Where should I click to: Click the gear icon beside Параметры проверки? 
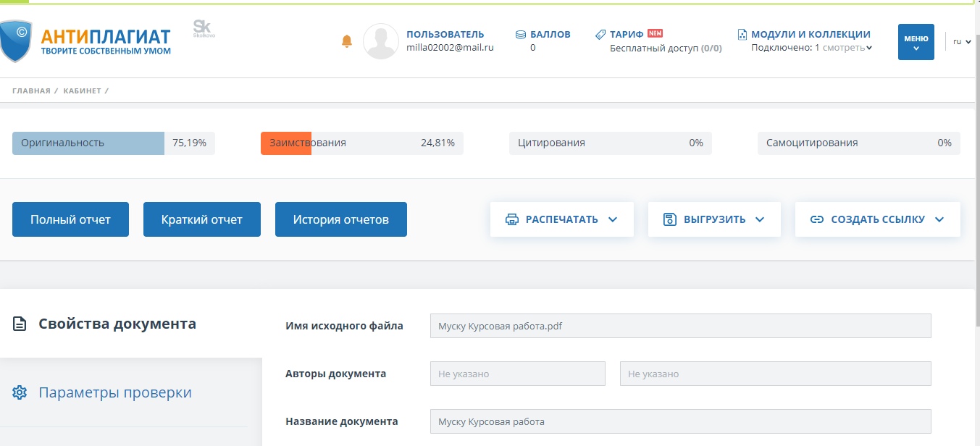pos(20,392)
